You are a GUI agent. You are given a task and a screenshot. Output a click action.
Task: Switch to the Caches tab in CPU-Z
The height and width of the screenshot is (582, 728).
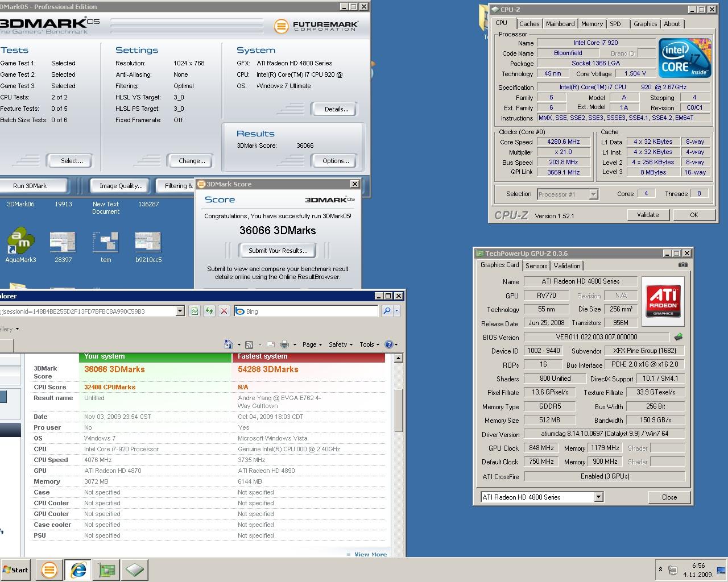click(x=529, y=24)
